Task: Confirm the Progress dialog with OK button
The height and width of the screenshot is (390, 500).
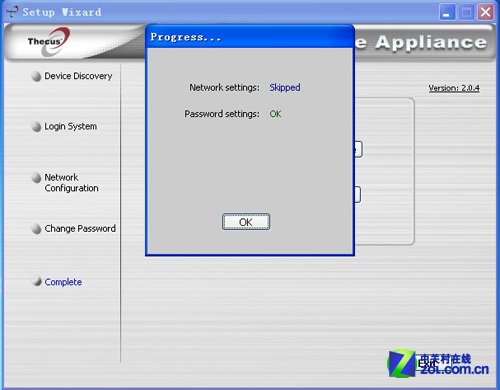Action: [246, 222]
